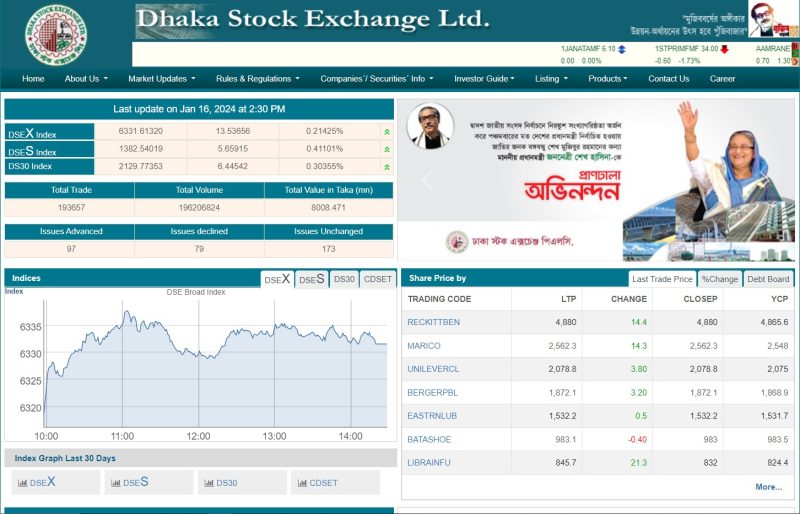Expand the Market Updates dropdown
The image size is (800, 514).
coord(161,79)
